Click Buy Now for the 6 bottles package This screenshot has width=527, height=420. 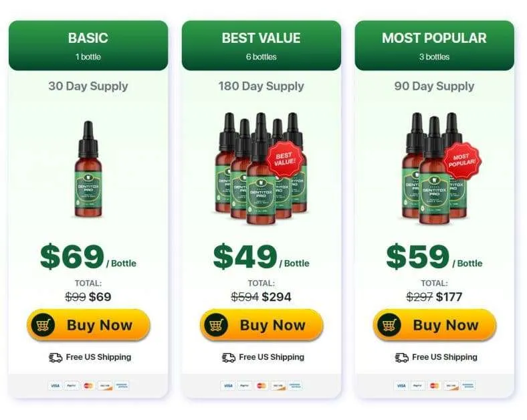pyautogui.click(x=261, y=325)
